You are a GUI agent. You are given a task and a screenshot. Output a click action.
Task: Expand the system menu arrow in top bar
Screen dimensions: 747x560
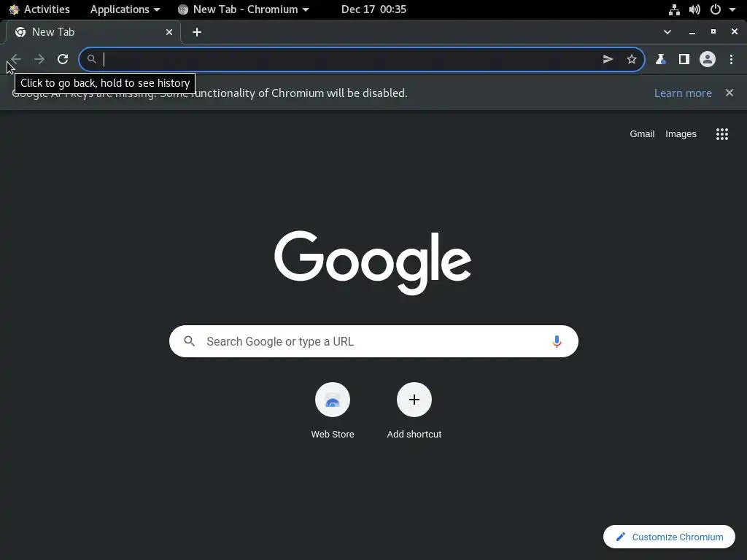pyautogui.click(x=732, y=9)
